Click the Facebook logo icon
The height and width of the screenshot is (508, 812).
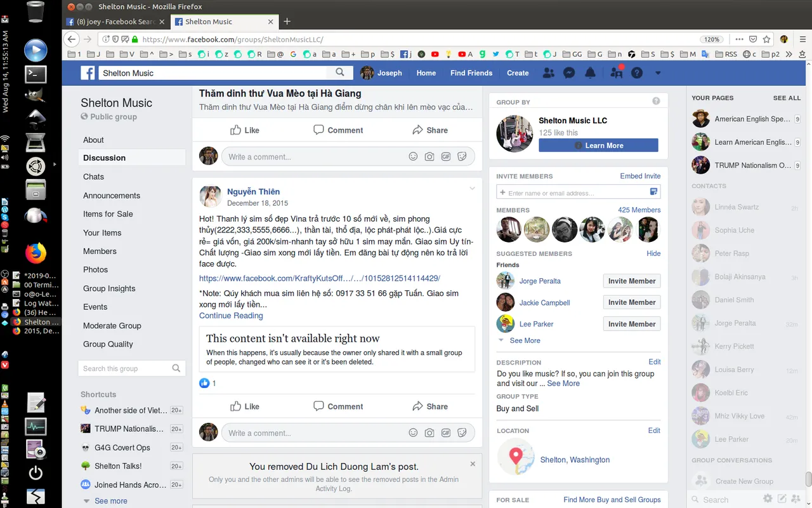(88, 73)
